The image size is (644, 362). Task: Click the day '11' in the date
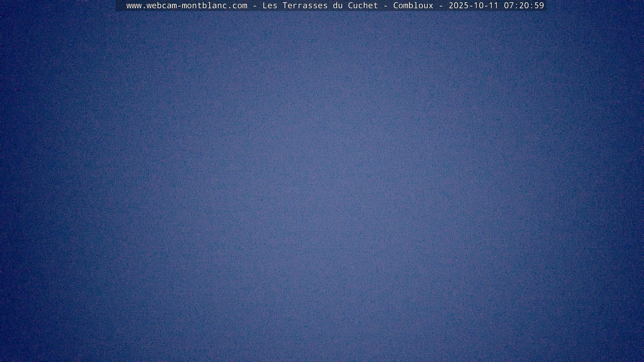coord(494,6)
